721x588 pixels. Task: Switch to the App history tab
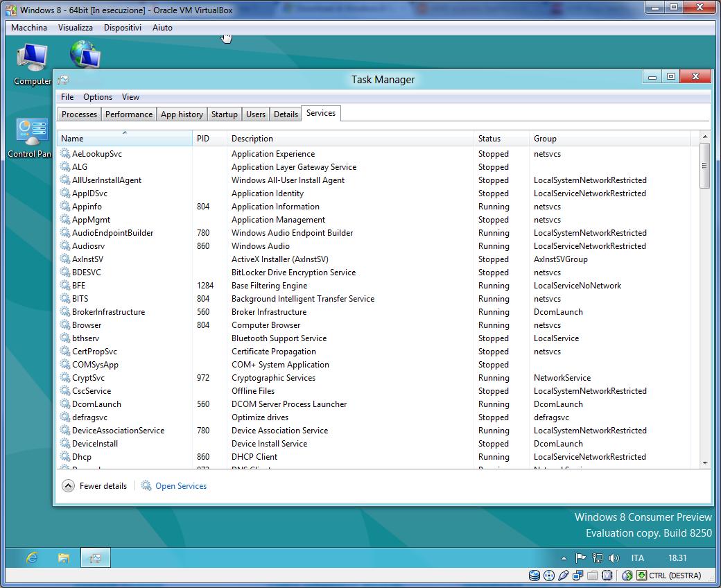182,114
